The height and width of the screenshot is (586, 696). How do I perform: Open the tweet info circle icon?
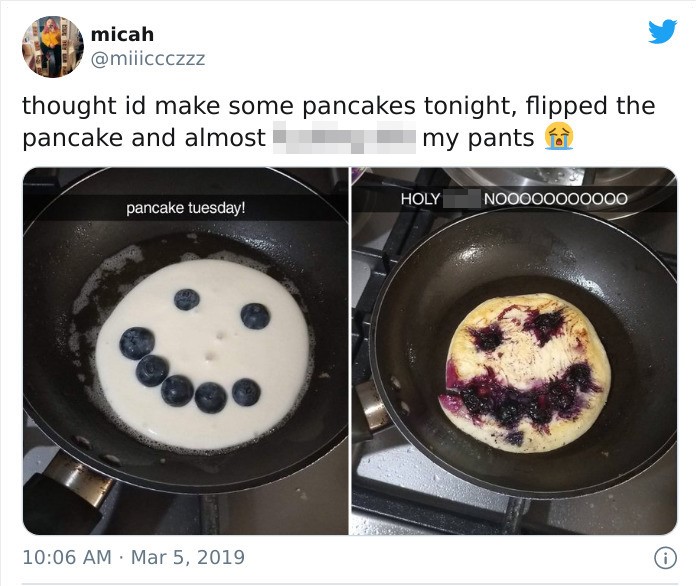pos(665,558)
